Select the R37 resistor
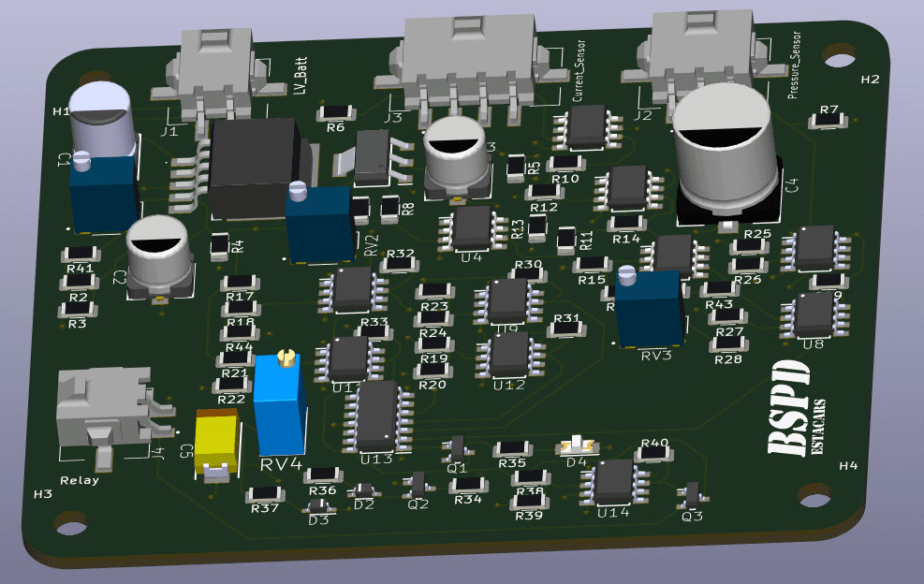Screen dimensions: 924x584 click(x=265, y=495)
